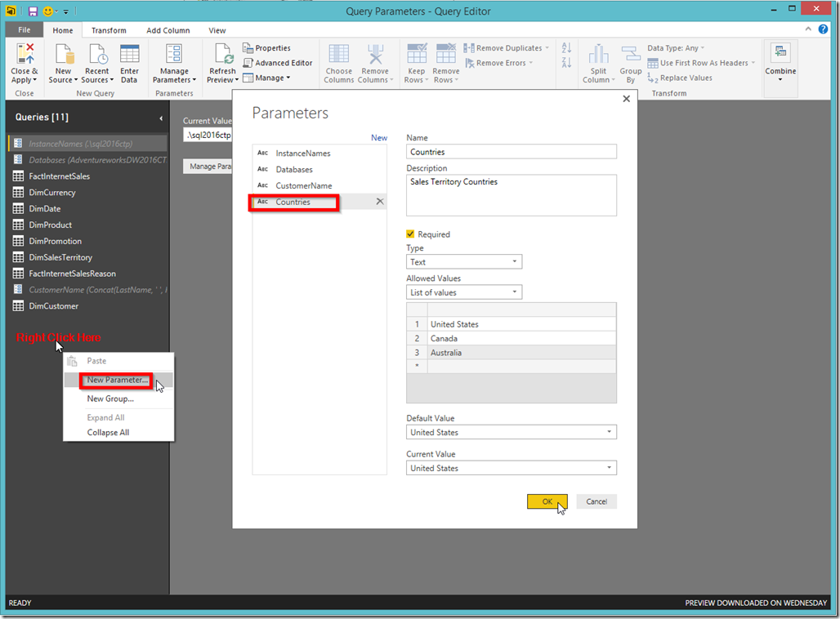The image size is (840, 619).
Task: Click the sort descending icon
Action: coord(566,63)
